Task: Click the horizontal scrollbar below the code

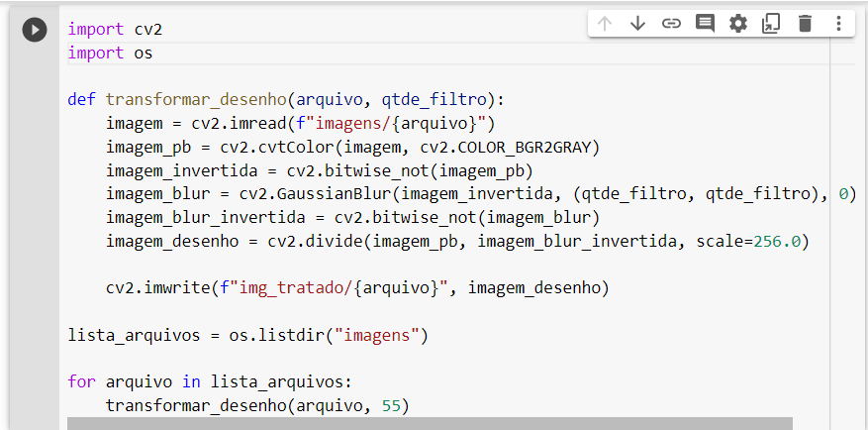Action: pyautogui.click(x=430, y=423)
